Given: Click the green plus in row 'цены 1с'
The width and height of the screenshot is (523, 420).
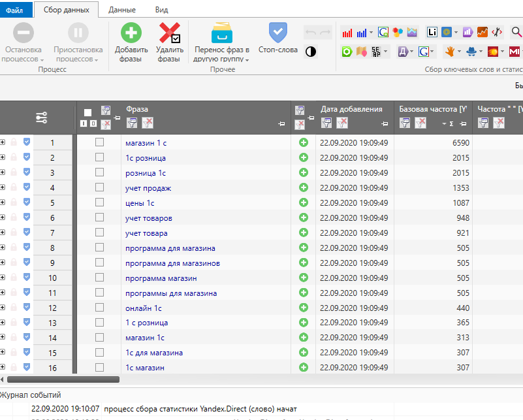Looking at the screenshot, I should coord(303,202).
